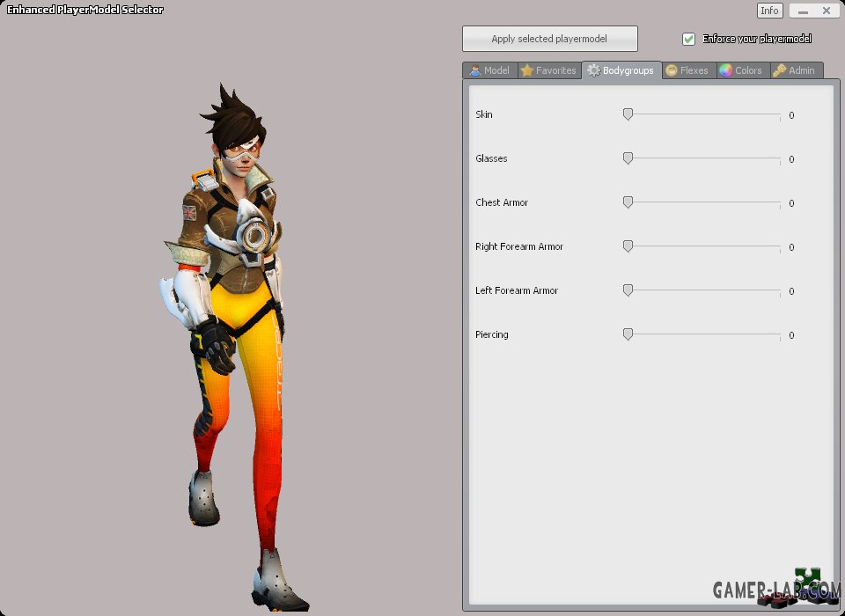Click the Right Forearm Armor slider handle
The height and width of the screenshot is (616, 845).
pos(628,246)
